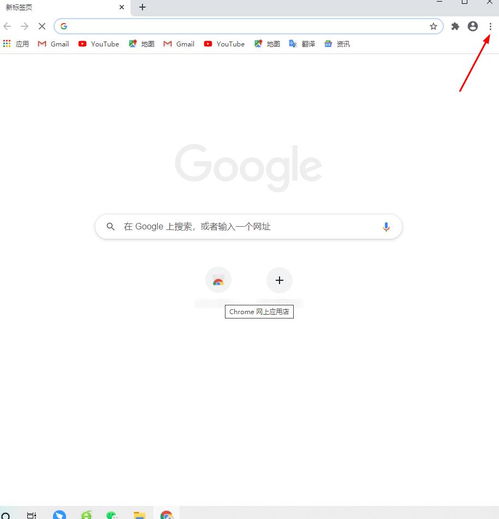499x519 pixels.
Task: Start voice search with the microphone
Action: click(386, 227)
